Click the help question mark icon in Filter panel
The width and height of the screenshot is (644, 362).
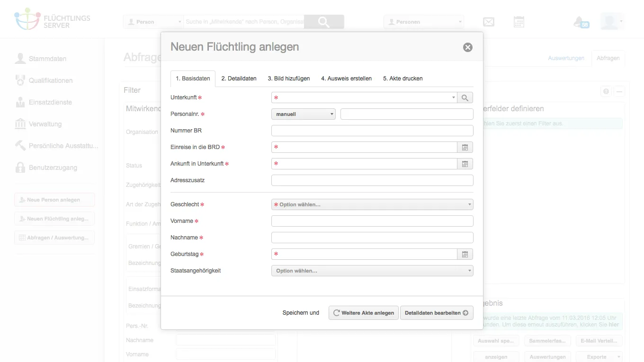(606, 91)
